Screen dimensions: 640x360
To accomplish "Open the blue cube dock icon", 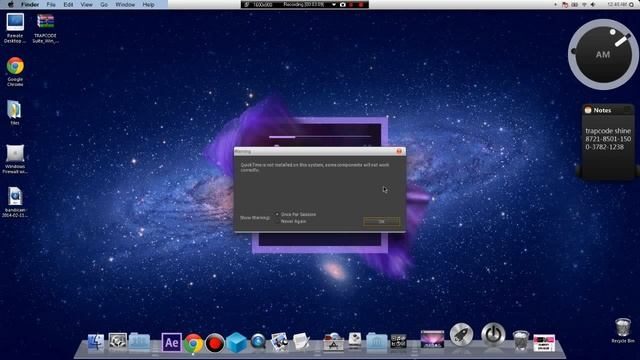I will pyautogui.click(x=237, y=342).
